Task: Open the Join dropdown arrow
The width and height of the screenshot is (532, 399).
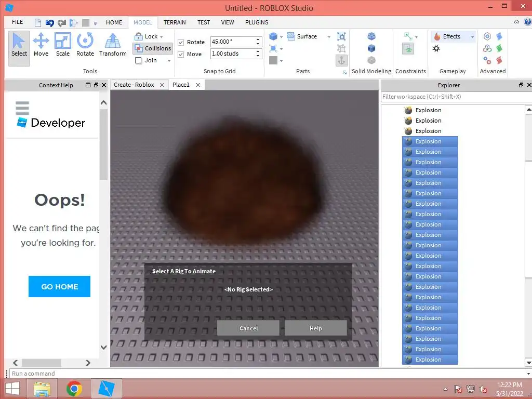Action: coord(169,61)
